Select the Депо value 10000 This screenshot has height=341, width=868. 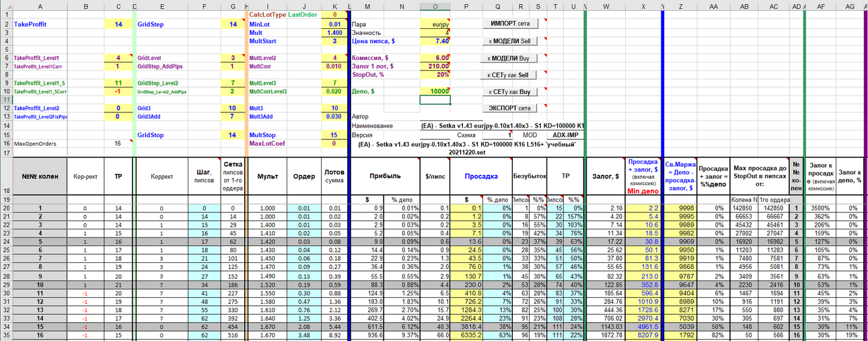[435, 91]
